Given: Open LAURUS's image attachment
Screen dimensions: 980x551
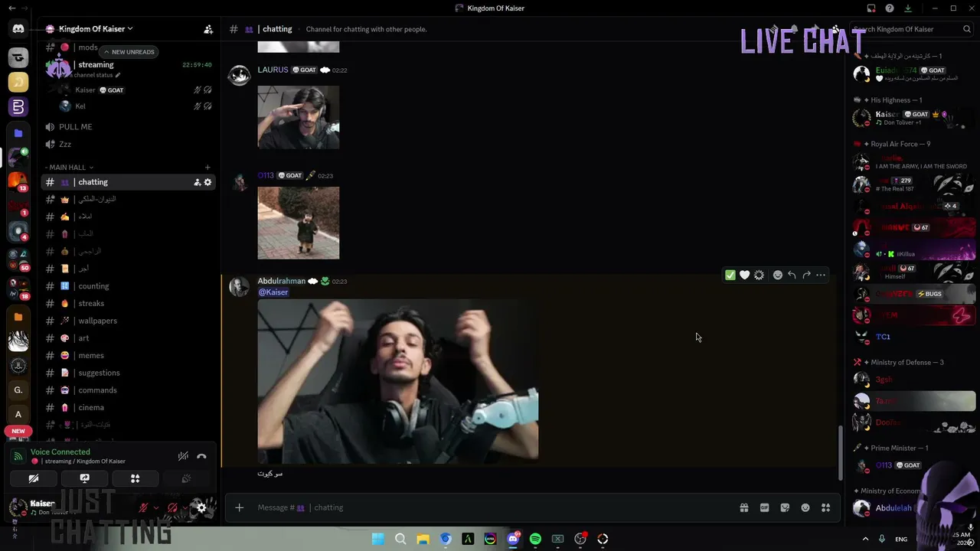Looking at the screenshot, I should [299, 117].
